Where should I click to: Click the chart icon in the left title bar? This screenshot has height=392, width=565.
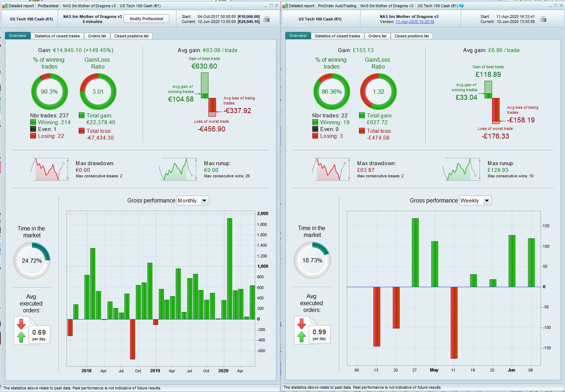click(x=5, y=6)
